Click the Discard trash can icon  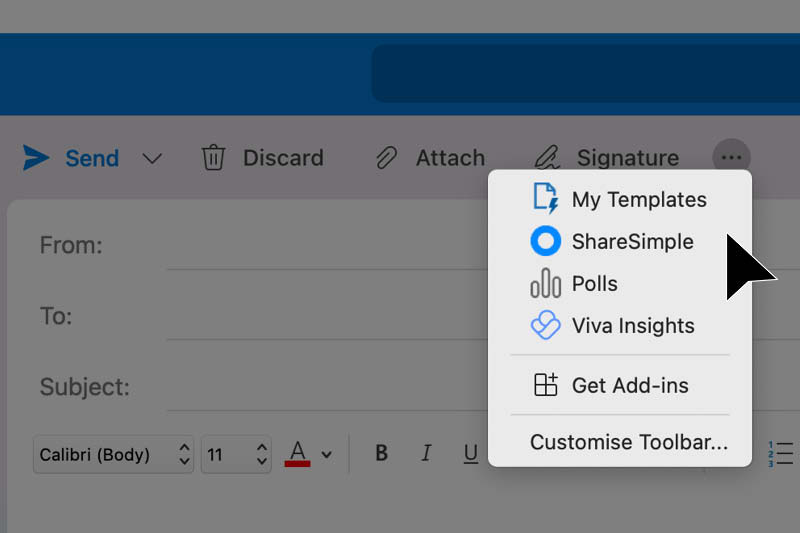click(x=213, y=158)
